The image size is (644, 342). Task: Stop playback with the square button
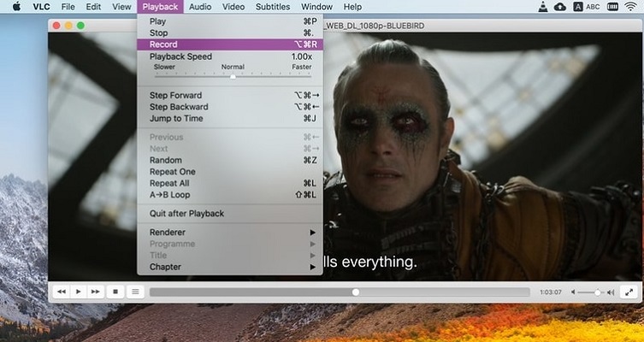115,292
